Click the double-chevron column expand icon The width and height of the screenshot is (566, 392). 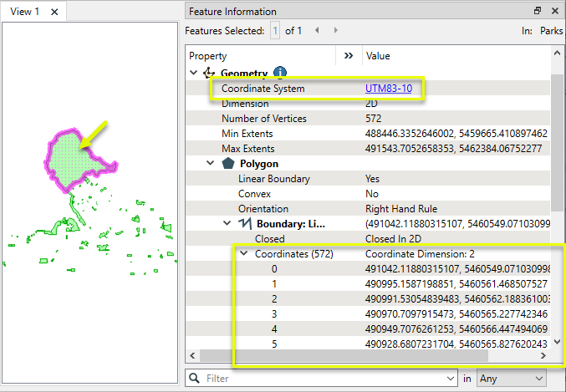pos(349,56)
